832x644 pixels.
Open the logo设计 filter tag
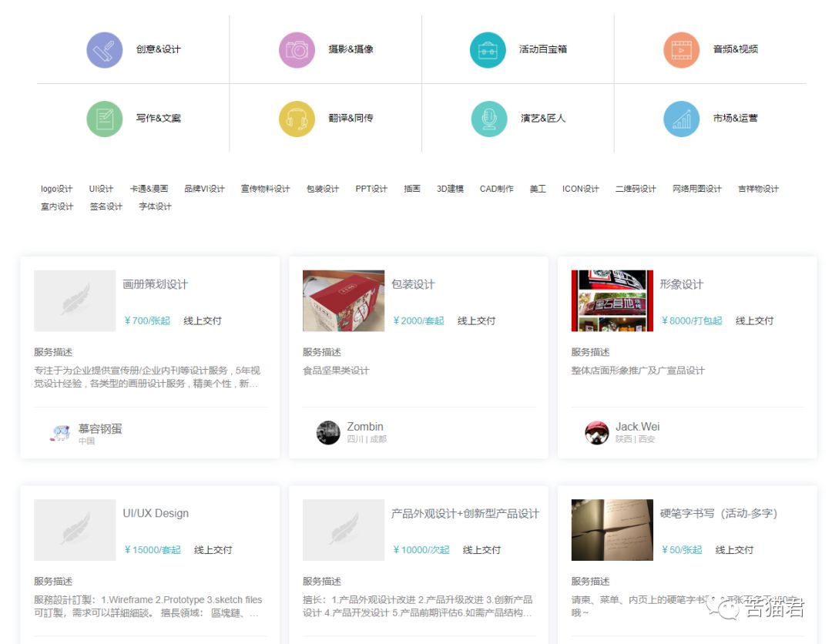[55, 187]
